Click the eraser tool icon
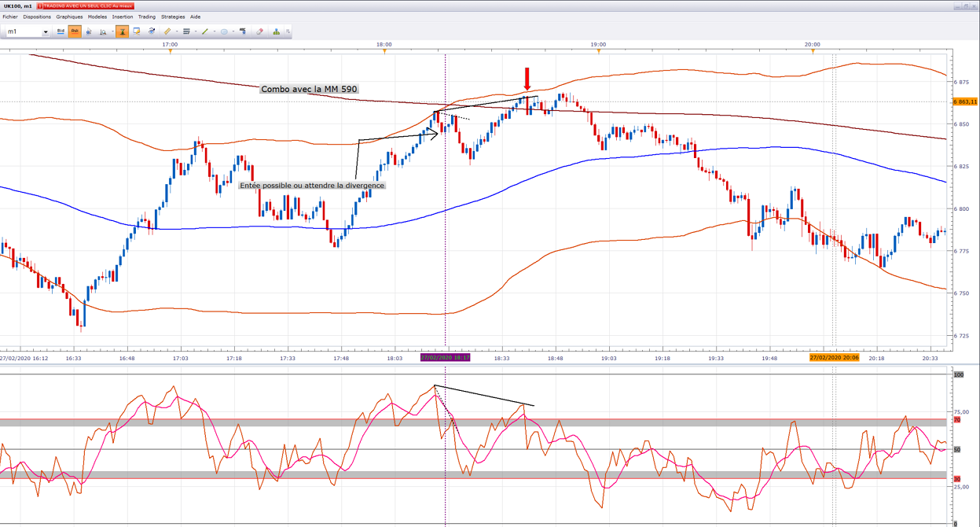 (x=260, y=31)
